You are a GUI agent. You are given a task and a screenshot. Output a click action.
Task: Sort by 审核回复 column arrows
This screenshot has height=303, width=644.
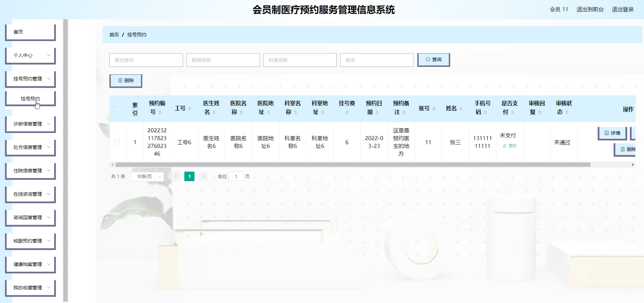(540, 112)
